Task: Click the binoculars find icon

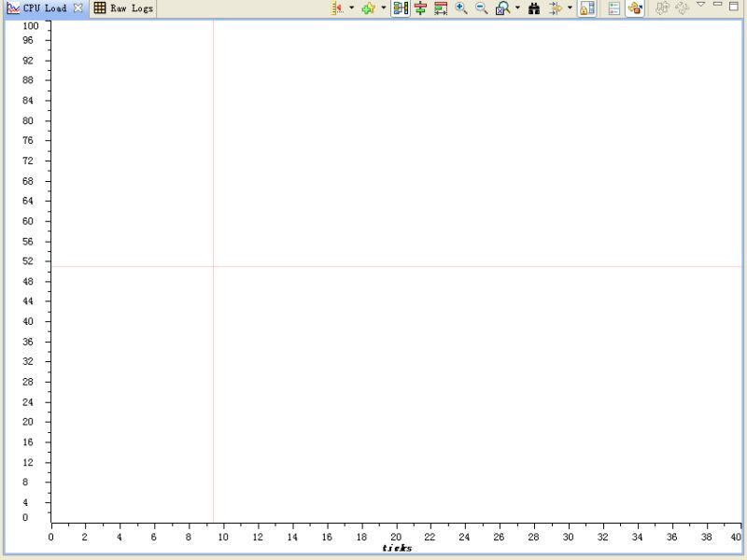Action: pos(534,8)
